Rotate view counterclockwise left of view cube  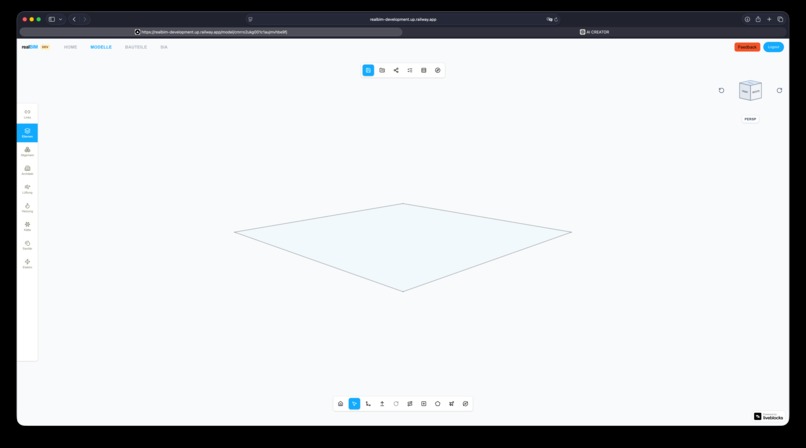click(721, 90)
